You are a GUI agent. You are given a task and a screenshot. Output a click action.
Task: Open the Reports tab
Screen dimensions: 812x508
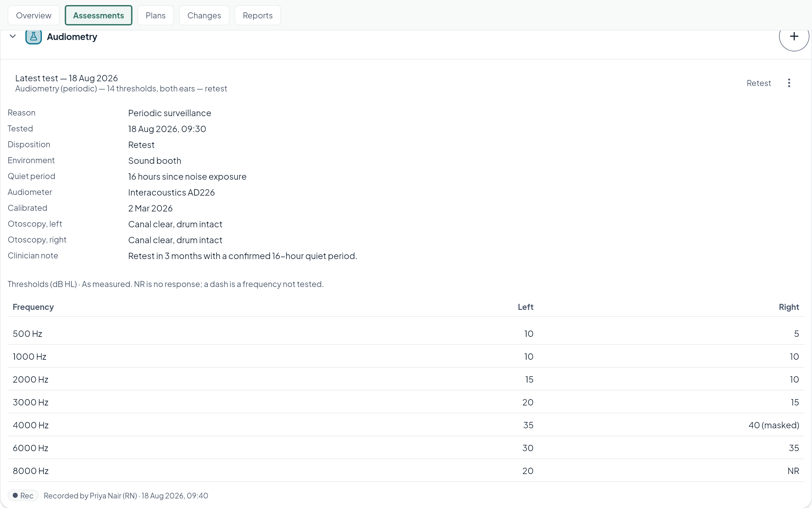coord(258,16)
